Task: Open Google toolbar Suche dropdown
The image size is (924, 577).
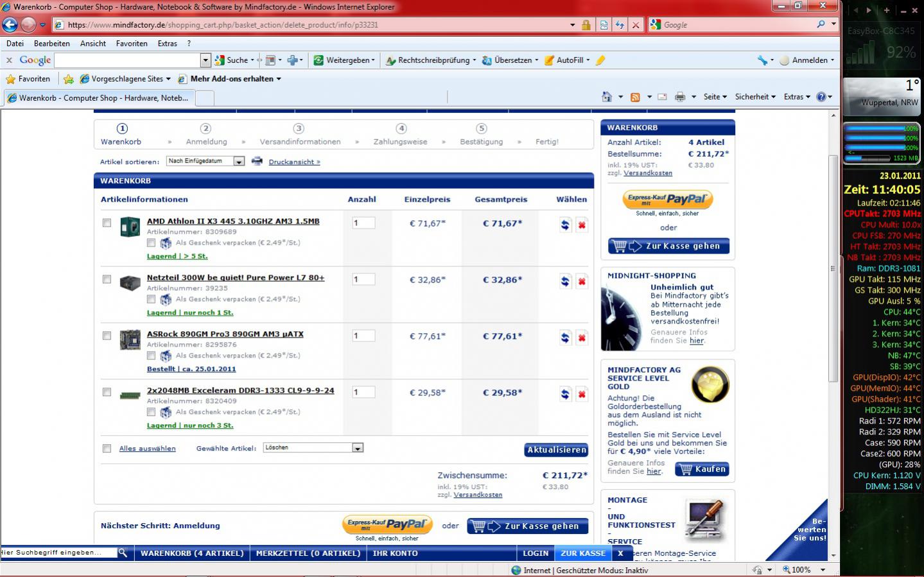Action: (x=252, y=60)
